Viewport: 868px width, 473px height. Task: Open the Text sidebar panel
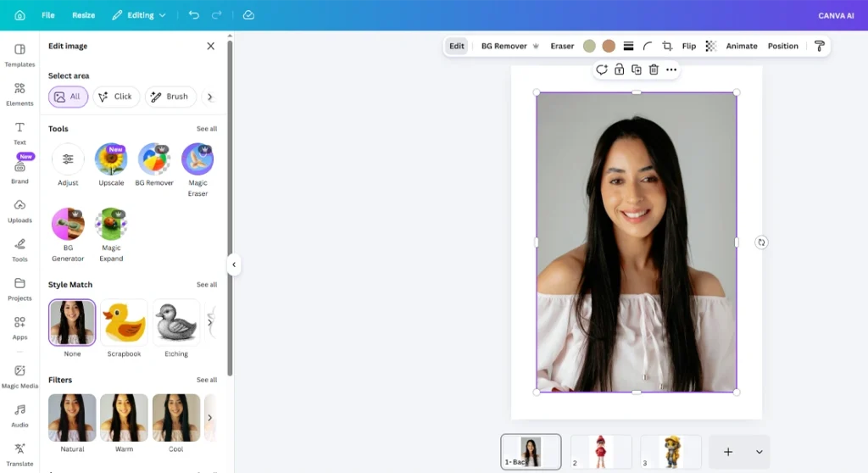pos(20,133)
